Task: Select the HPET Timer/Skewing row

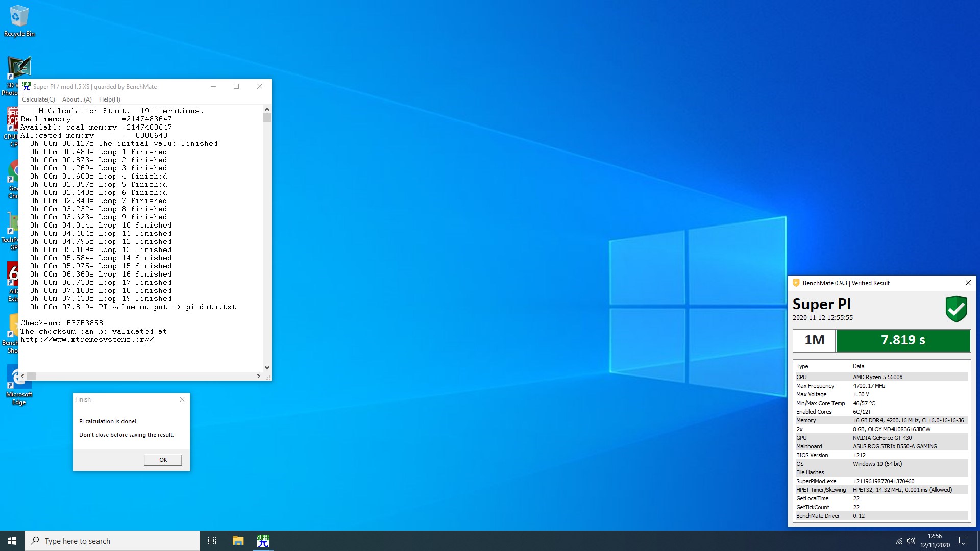Action: (881, 490)
